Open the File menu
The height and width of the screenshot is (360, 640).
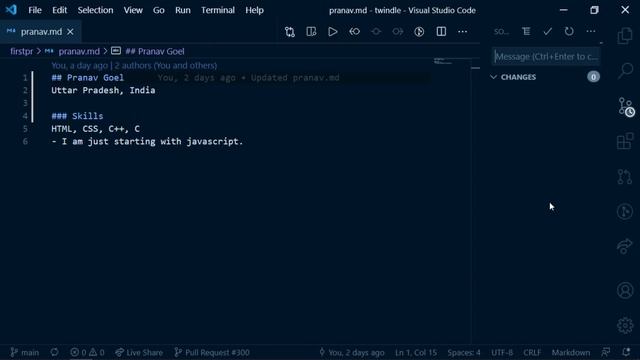click(x=35, y=10)
